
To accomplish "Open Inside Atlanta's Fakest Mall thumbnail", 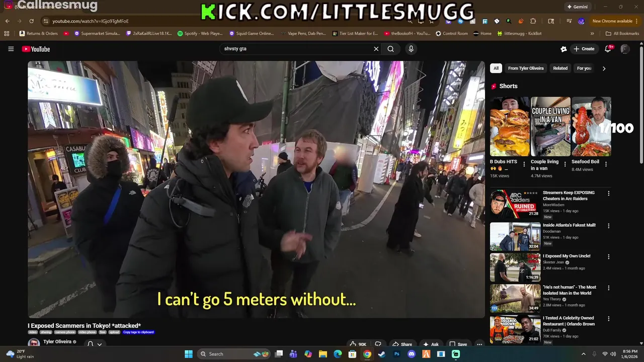I will (x=515, y=236).
